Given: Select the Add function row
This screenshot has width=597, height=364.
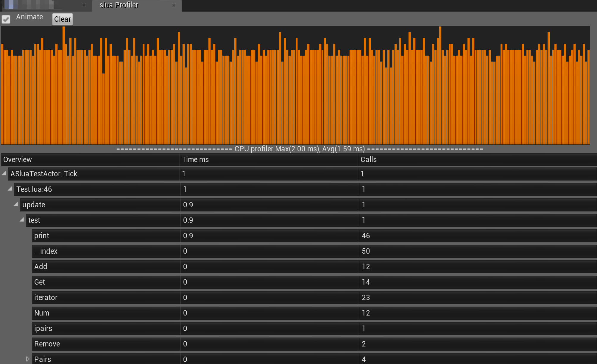Looking at the screenshot, I should (41, 267).
